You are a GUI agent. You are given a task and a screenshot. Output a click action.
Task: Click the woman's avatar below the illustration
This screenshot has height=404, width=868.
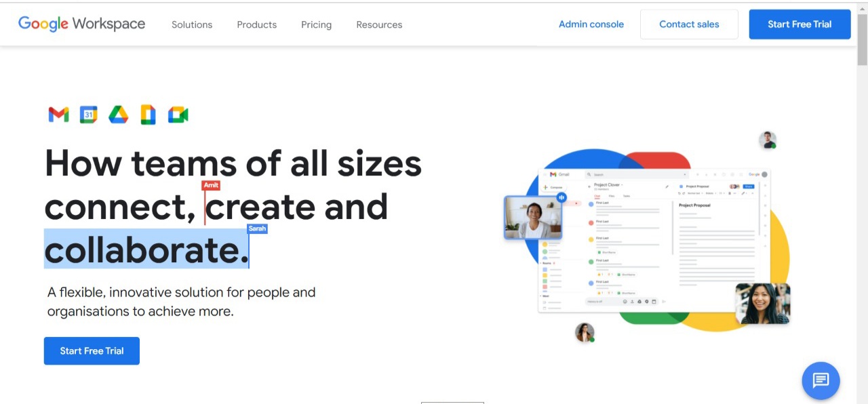coord(585,333)
